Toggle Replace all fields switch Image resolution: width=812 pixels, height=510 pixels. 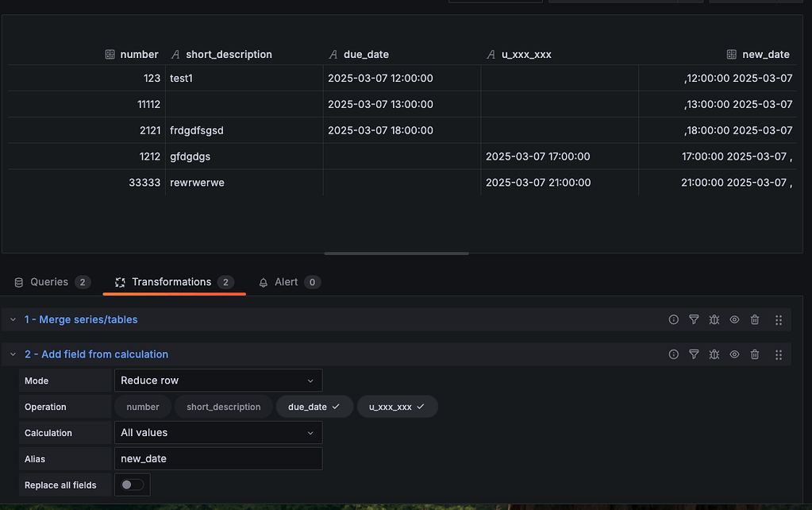point(132,484)
